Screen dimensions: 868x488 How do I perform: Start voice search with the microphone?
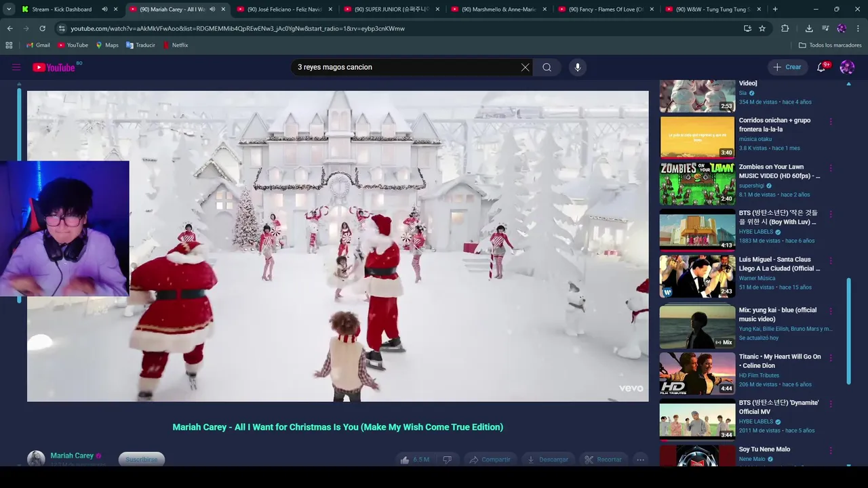578,67
